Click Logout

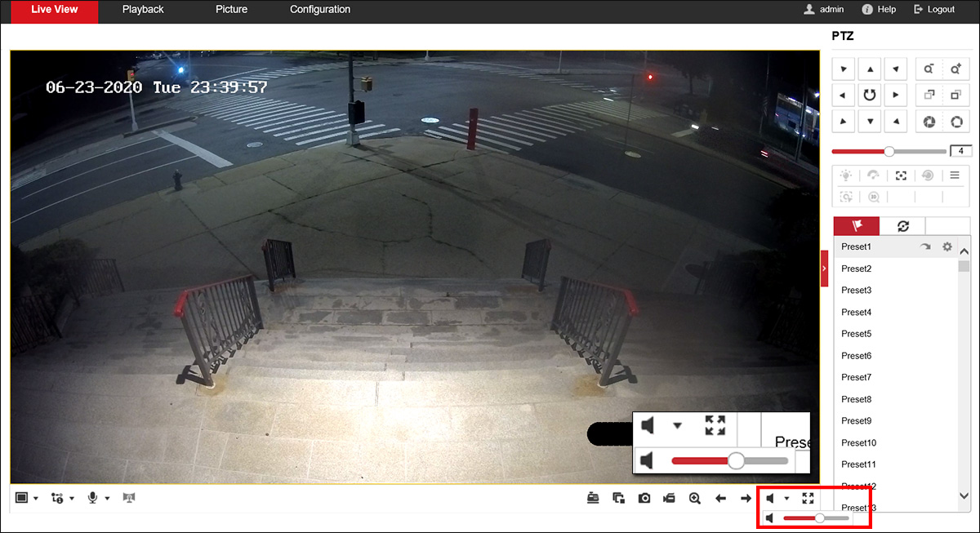(x=934, y=10)
